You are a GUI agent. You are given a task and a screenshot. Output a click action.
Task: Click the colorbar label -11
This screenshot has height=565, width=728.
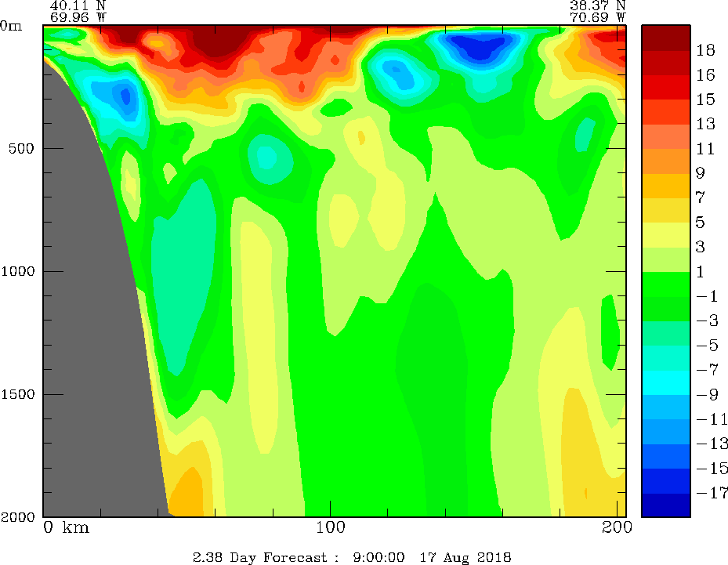point(712,419)
